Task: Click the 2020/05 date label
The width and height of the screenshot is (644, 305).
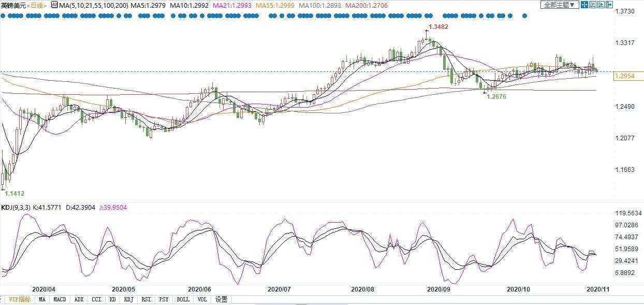Action: coord(123,289)
